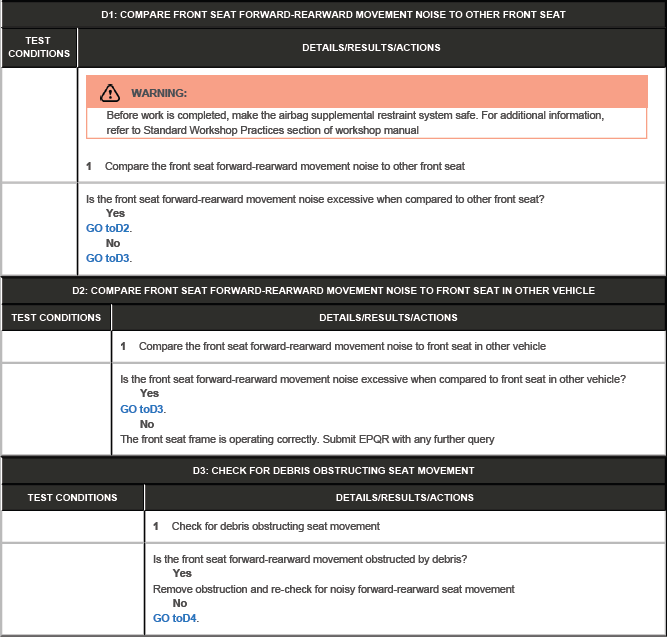Click the warning triangle icon

click(109, 93)
